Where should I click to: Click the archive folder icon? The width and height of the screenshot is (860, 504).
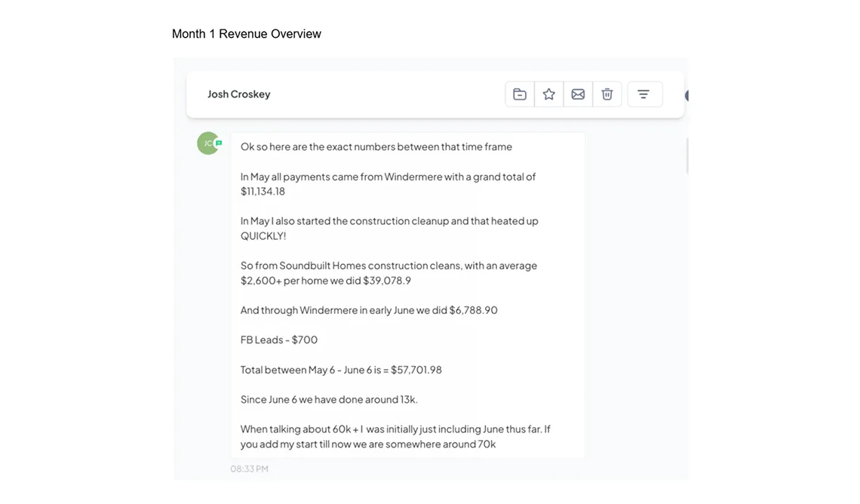tap(520, 94)
